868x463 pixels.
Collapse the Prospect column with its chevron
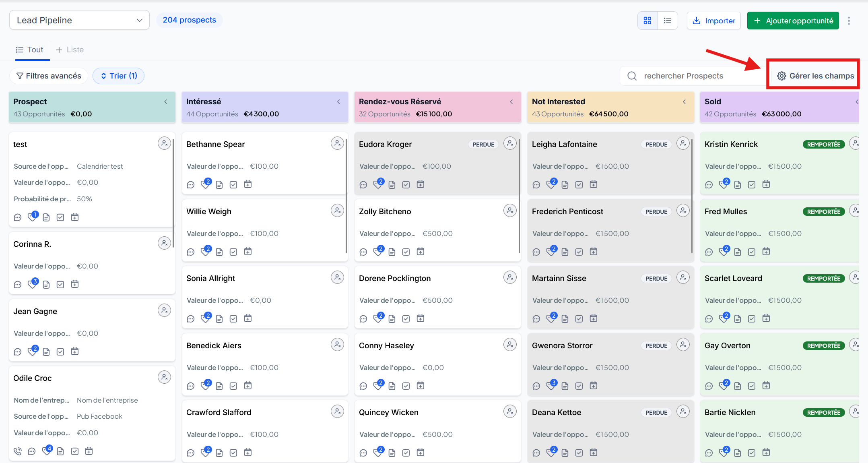166,102
